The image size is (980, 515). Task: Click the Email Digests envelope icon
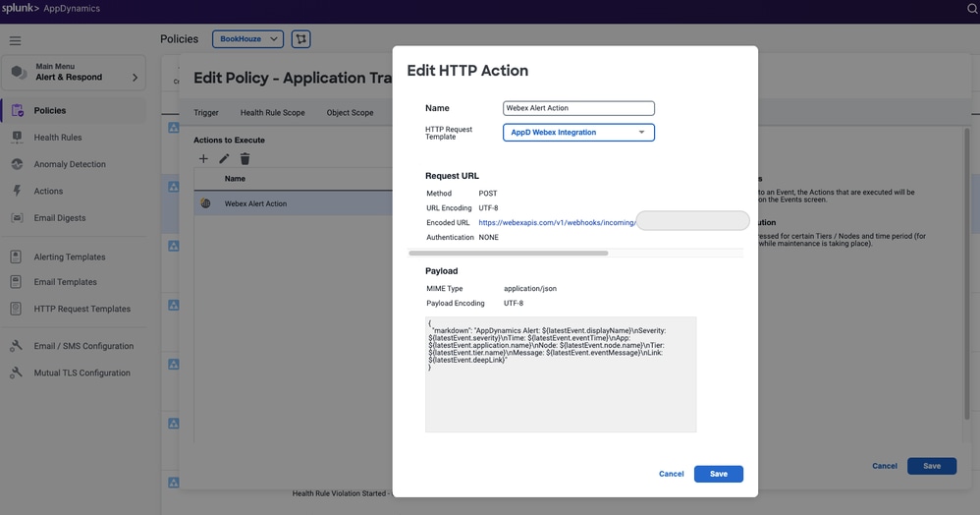17,218
